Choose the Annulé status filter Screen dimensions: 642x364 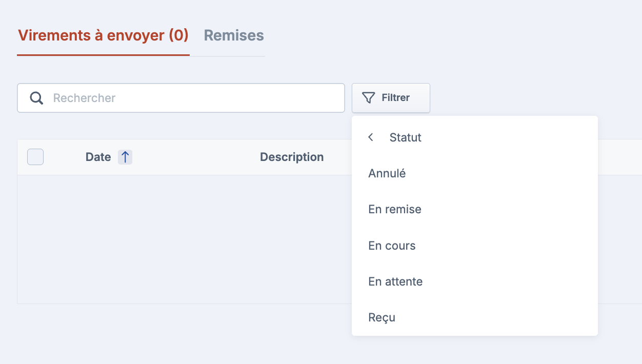(387, 173)
